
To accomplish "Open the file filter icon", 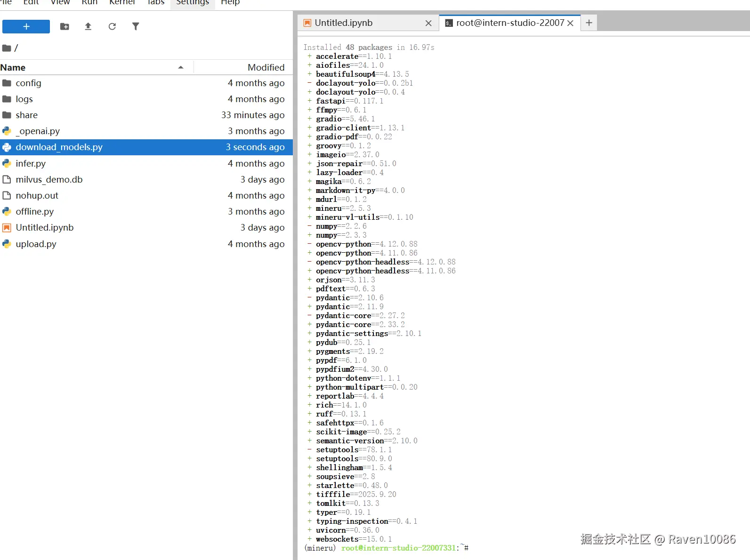I will (136, 26).
